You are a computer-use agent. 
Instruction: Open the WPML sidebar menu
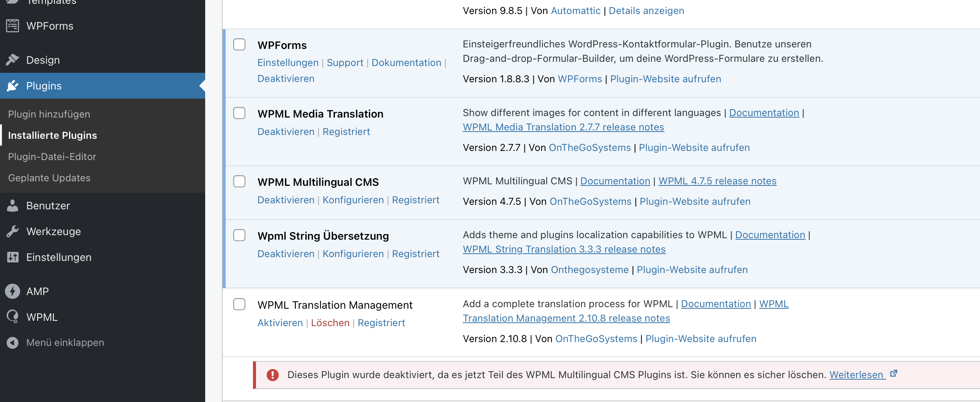coord(102,317)
